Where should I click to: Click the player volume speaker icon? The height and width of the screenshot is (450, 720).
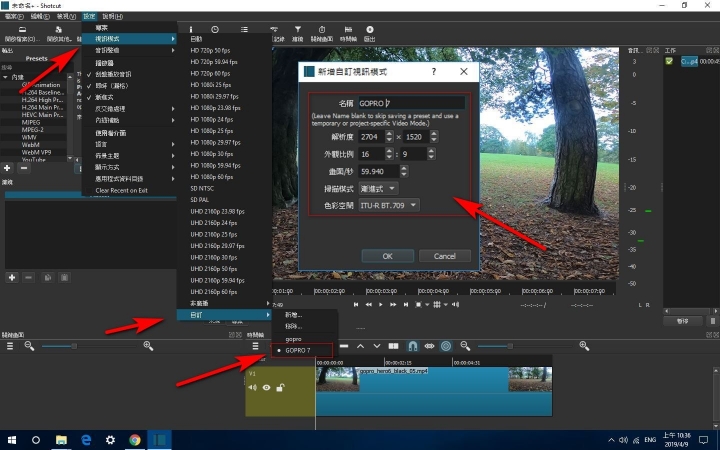point(455,304)
